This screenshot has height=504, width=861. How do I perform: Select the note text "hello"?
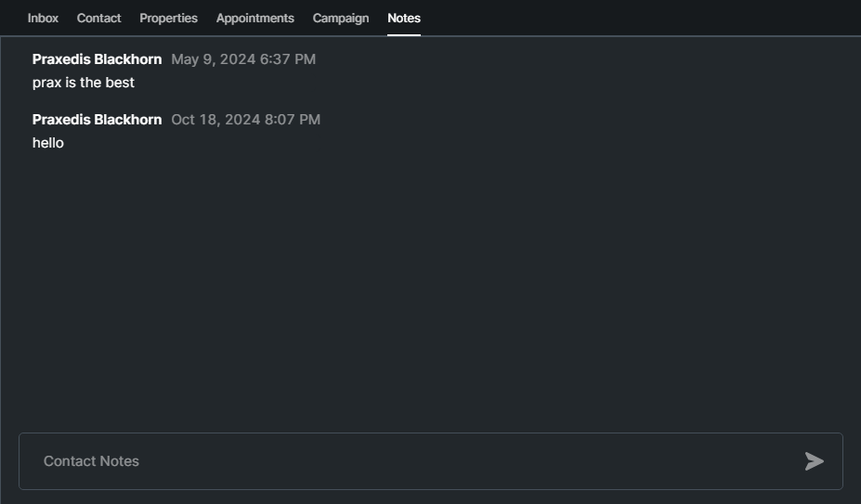click(48, 143)
